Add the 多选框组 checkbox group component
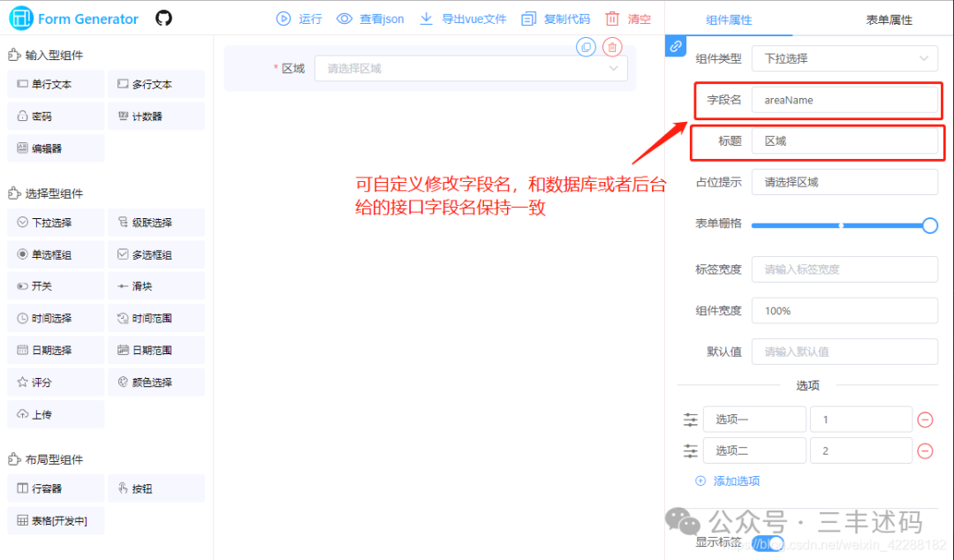Viewport: 954px width, 560px height. click(x=156, y=254)
